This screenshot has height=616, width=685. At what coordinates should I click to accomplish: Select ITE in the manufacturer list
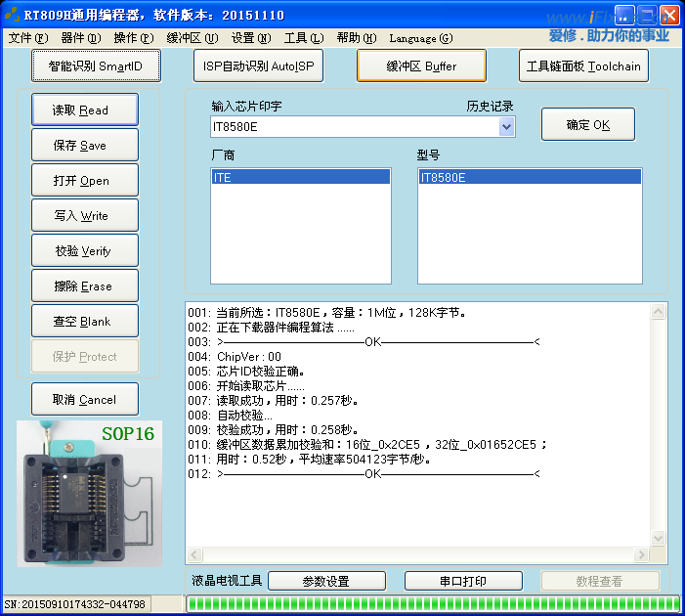(300, 178)
